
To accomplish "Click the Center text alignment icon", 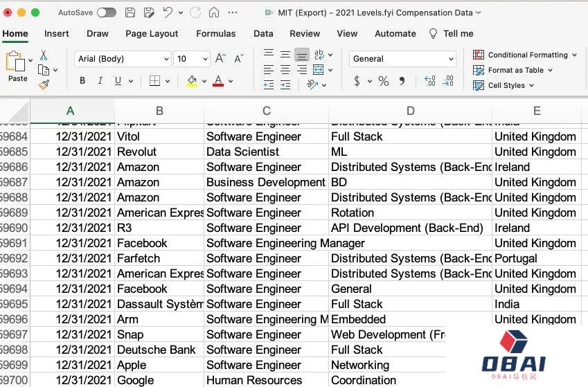I will point(285,70).
